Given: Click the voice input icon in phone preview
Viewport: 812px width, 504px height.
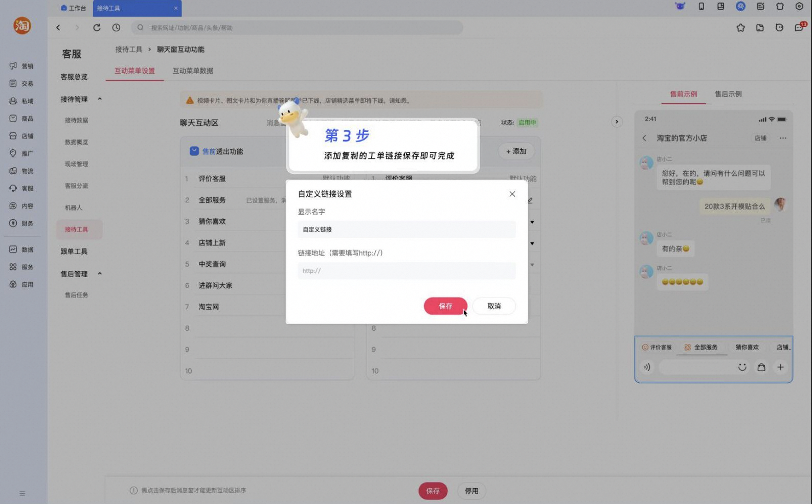Looking at the screenshot, I should (647, 367).
